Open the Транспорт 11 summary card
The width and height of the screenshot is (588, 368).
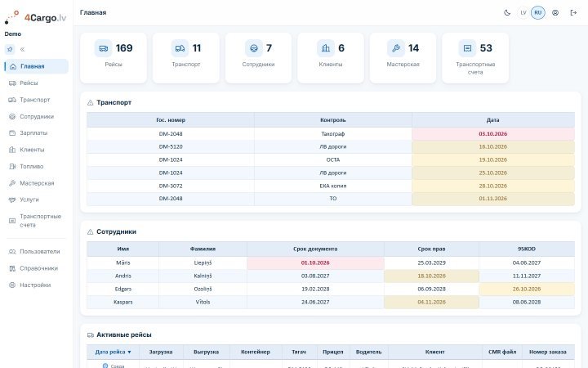[x=186, y=58]
